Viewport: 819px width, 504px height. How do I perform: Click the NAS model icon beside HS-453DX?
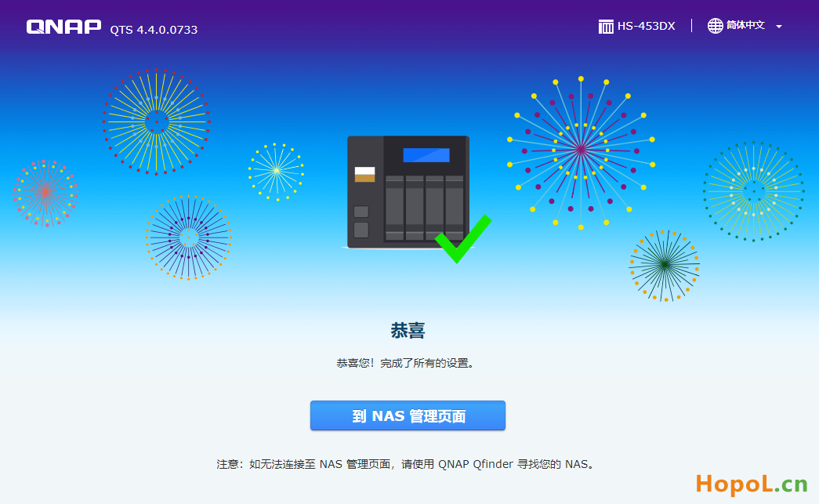coord(606,26)
